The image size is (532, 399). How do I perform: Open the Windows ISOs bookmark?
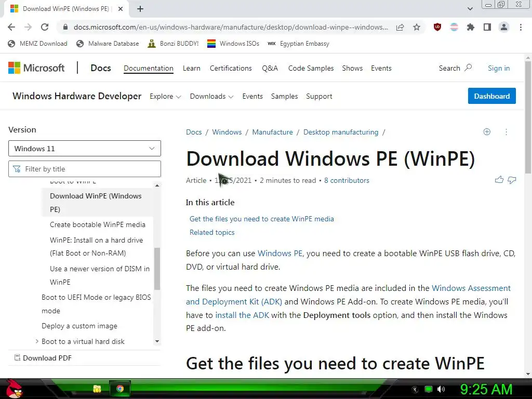pos(233,44)
